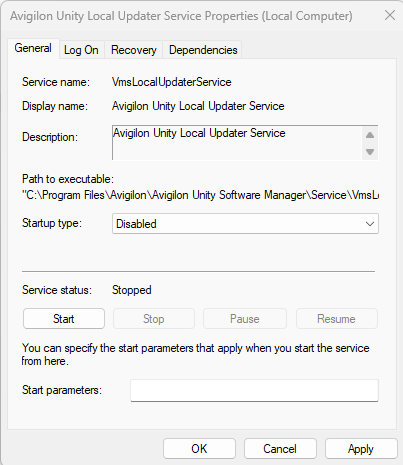The image size is (403, 465).
Task: Click the start parameters help text
Action: coord(195,354)
